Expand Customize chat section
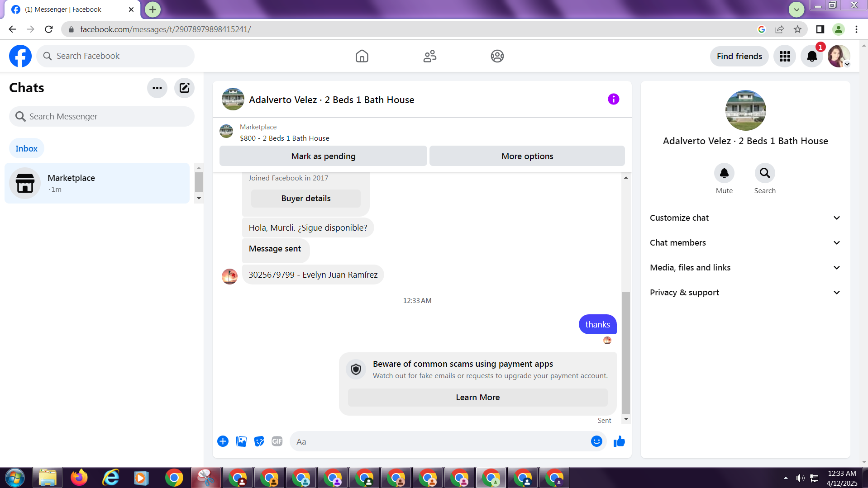The width and height of the screenshot is (868, 488). tap(745, 218)
